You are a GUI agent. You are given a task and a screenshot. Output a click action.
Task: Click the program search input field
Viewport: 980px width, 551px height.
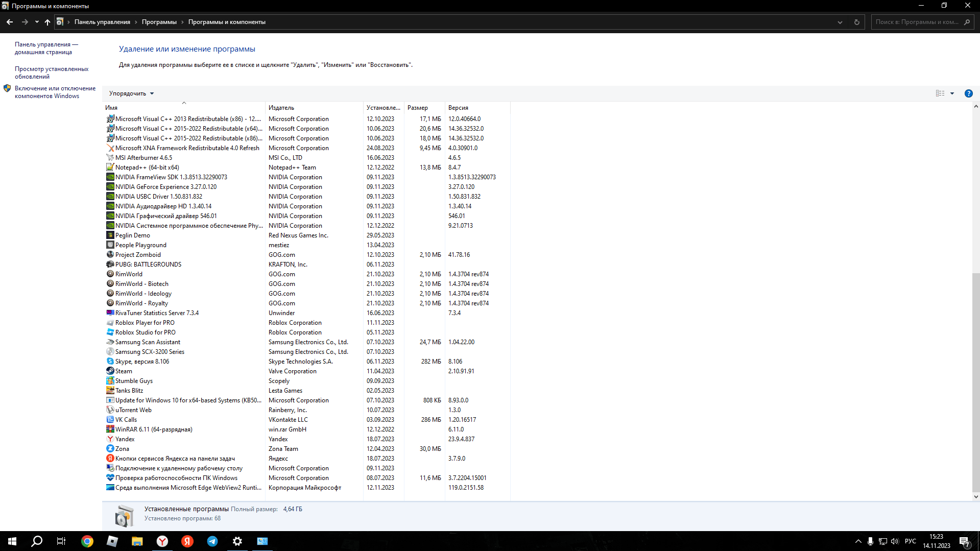tap(917, 22)
